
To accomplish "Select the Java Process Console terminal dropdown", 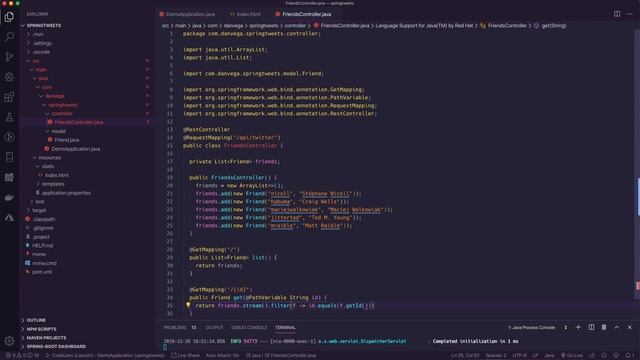I will point(537,327).
